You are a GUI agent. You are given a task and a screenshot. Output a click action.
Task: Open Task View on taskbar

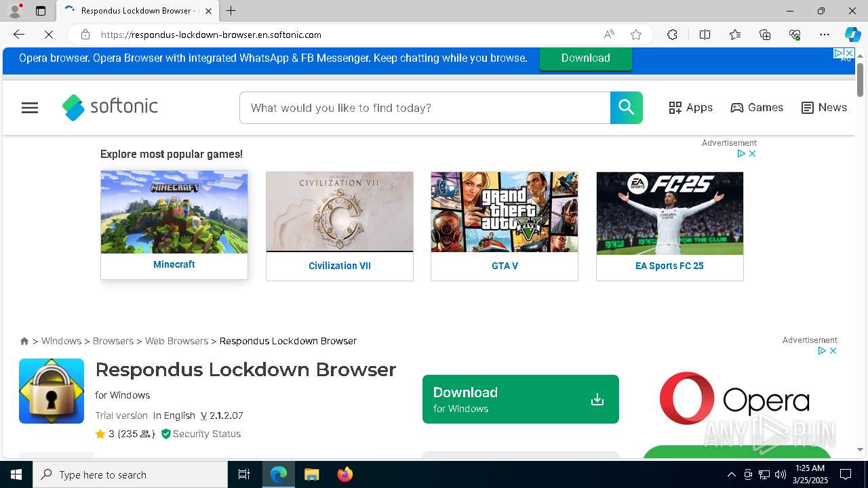pyautogui.click(x=244, y=474)
